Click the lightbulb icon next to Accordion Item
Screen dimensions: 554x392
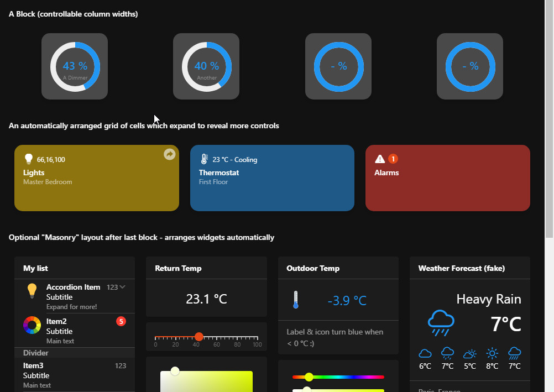[x=32, y=291]
